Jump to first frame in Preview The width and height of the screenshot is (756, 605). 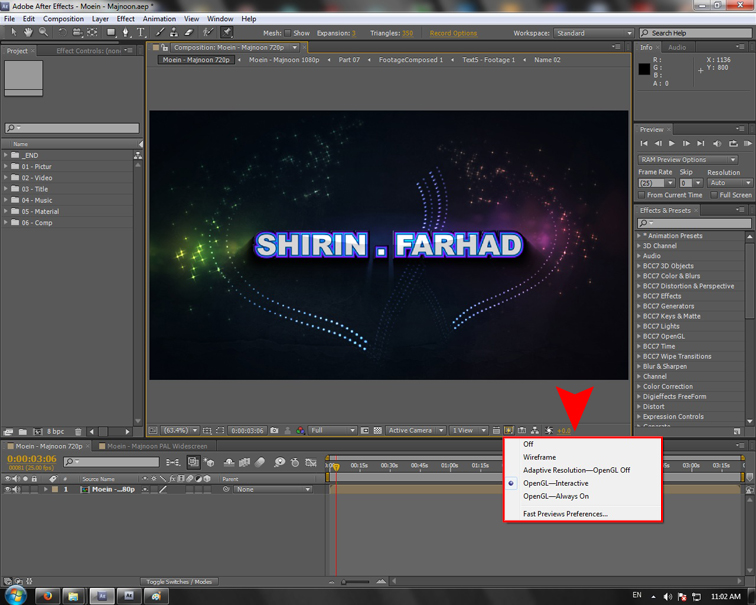(x=644, y=143)
